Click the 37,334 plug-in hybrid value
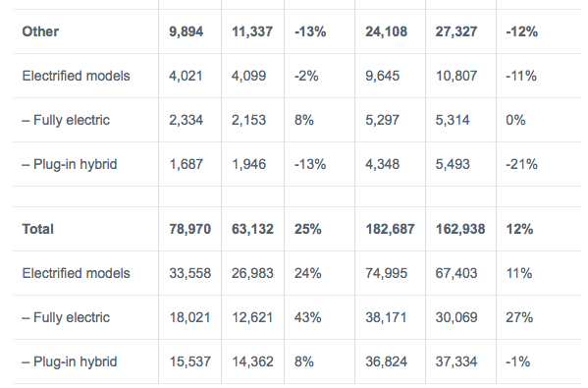Viewport: 588px width, 388px height. click(456, 361)
